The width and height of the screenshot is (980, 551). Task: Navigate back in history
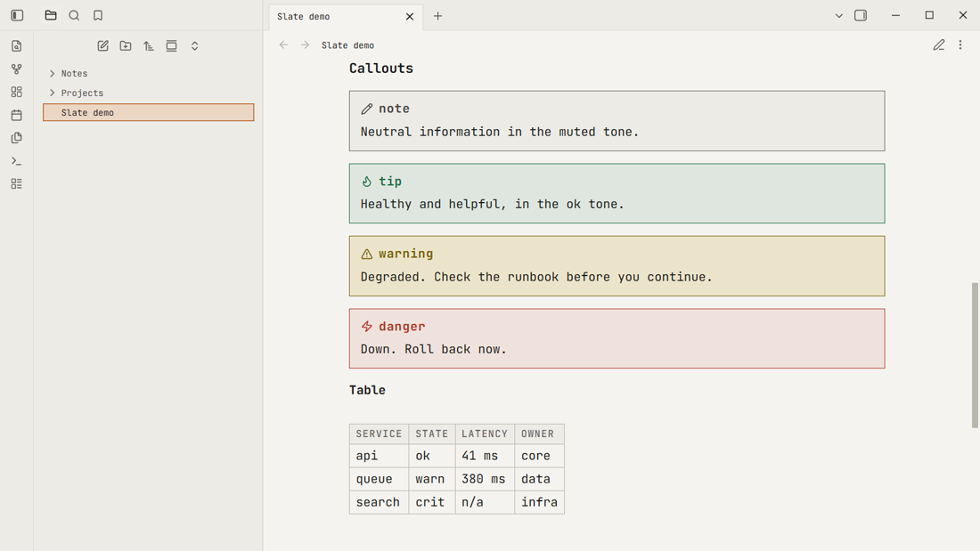click(x=283, y=45)
